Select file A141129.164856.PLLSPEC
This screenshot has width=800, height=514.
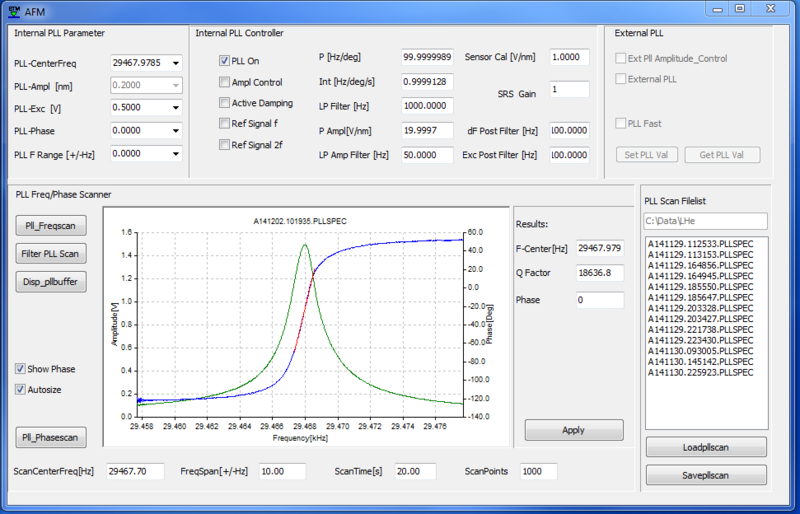701,265
